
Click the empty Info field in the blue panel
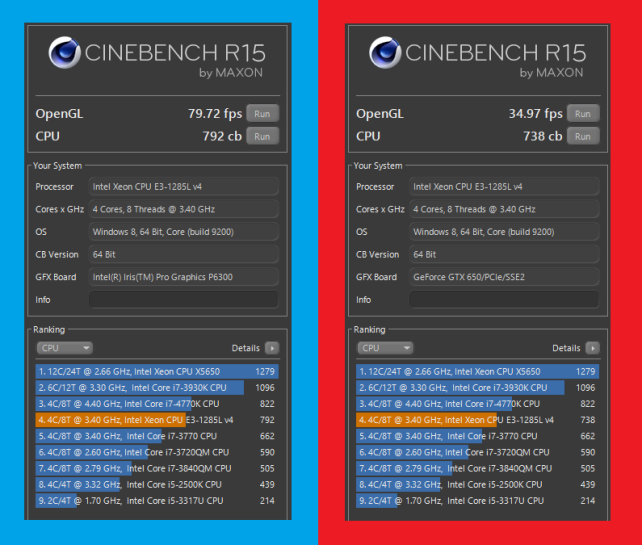(x=183, y=300)
